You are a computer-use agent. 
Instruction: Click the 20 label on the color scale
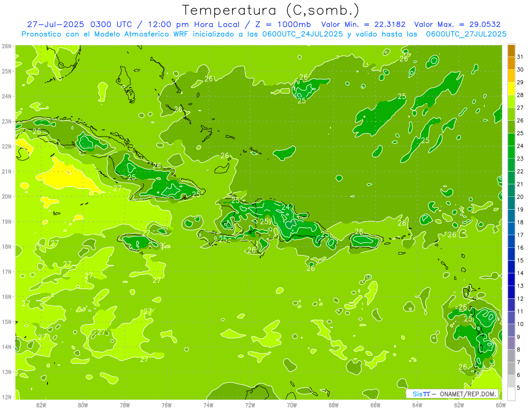click(x=520, y=197)
